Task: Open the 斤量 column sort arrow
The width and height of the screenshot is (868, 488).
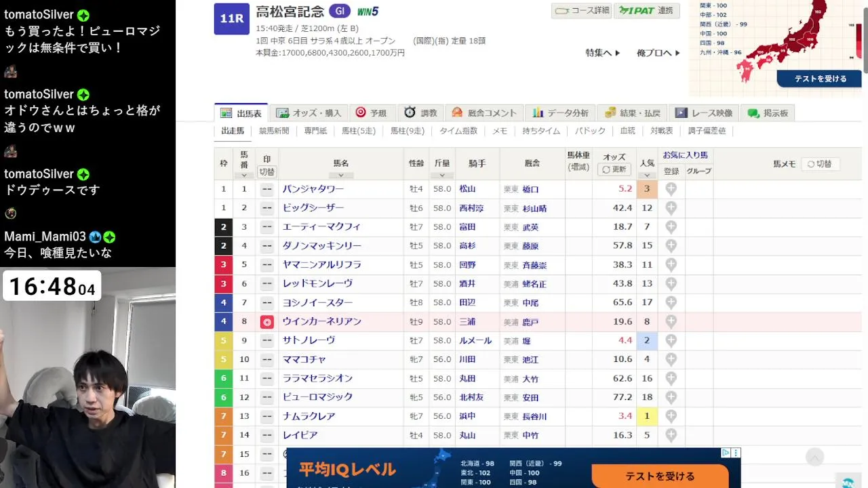Action: (442, 175)
